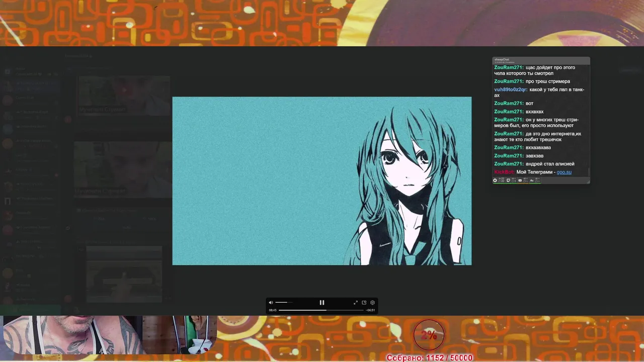
Task: Click the chat message 'про треш стримера'
Action: coord(548,81)
